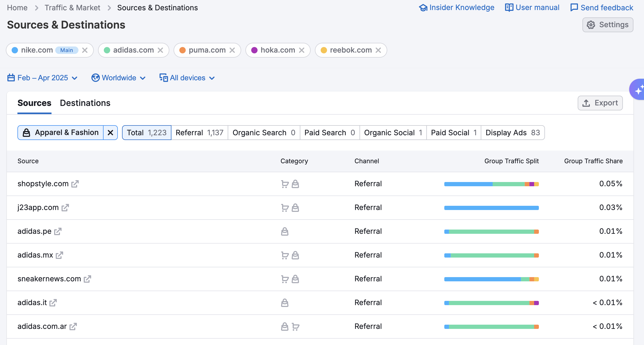Remove hoka.com chip with its X
The height and width of the screenshot is (345, 644).
coord(302,50)
